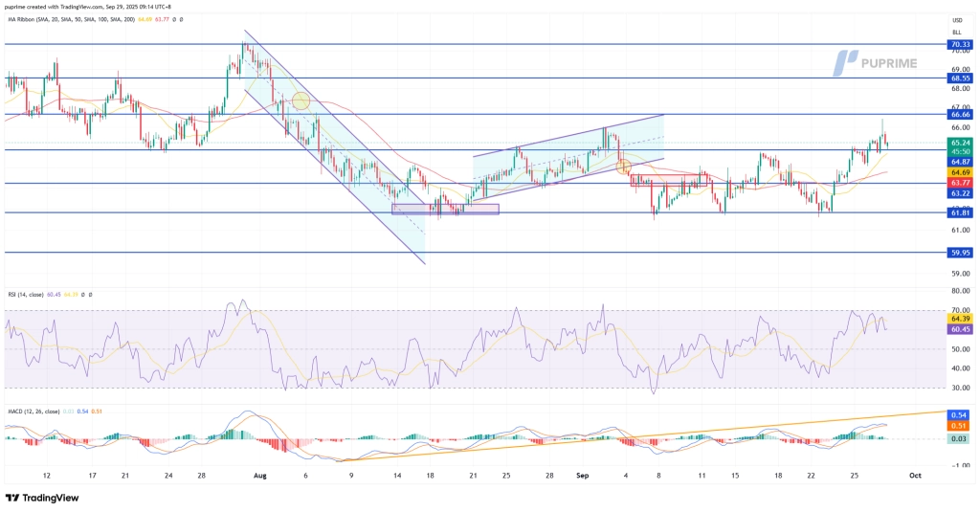
Task: Click the yellow 64.69 moving average label
Action: click(960, 172)
